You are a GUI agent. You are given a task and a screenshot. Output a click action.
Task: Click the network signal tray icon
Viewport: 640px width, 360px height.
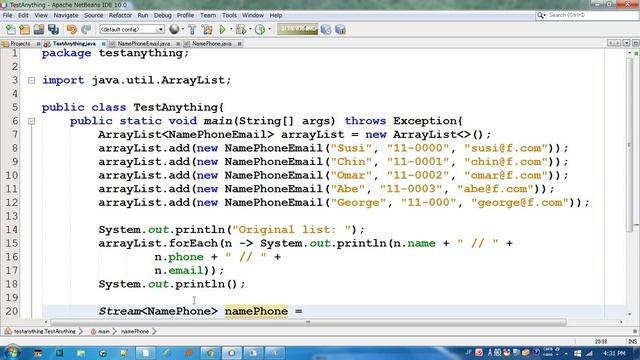coord(589,353)
